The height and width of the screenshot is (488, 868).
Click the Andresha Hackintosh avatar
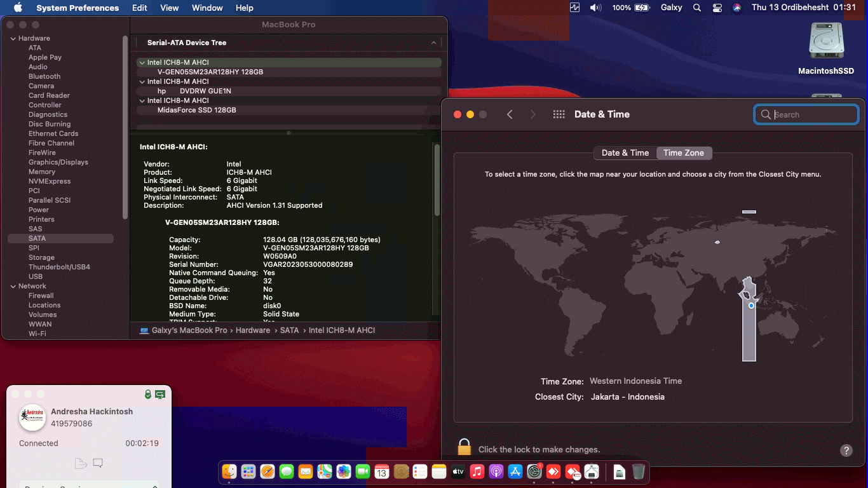tap(32, 417)
